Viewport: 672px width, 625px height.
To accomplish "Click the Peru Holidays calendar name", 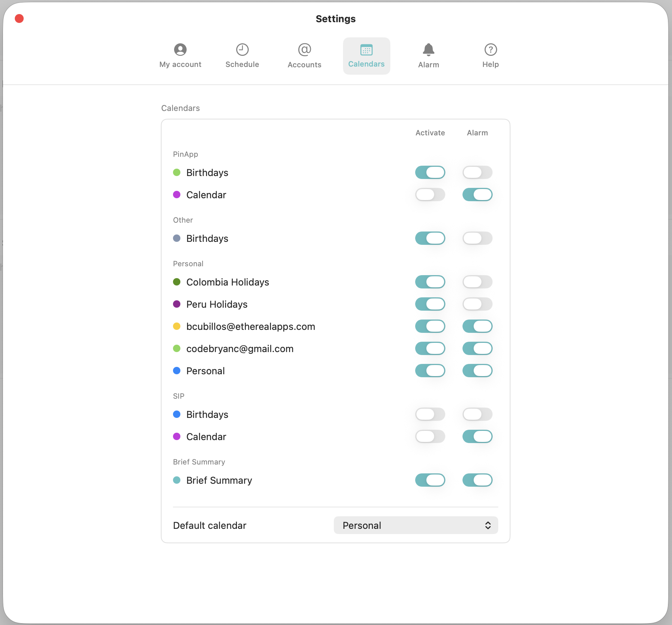I will [x=217, y=304].
